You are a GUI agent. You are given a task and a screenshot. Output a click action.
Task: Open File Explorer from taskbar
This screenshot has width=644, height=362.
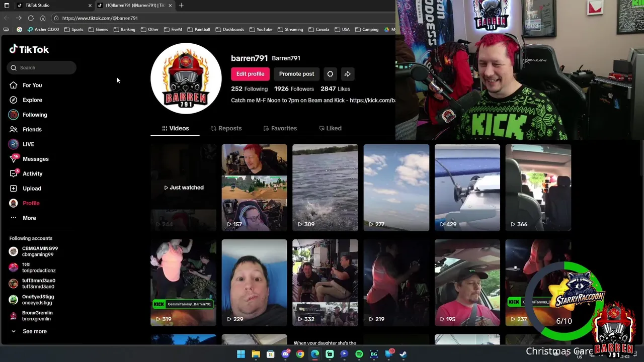pos(256,354)
